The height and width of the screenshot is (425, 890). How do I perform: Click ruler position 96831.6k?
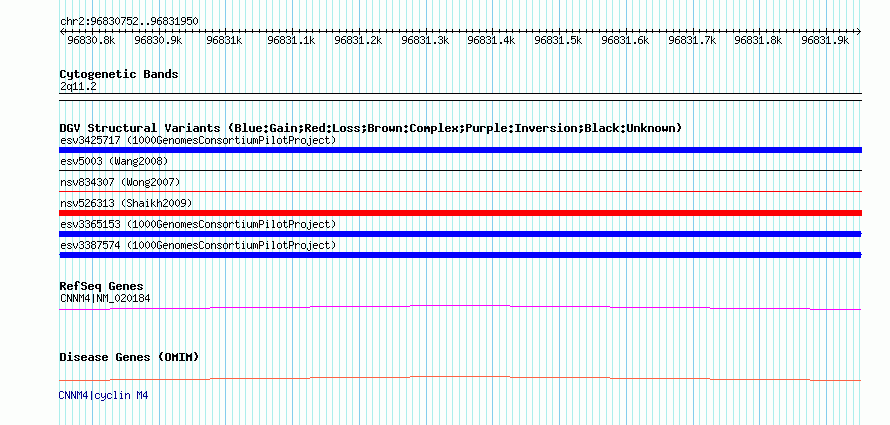pyautogui.click(x=625, y=40)
